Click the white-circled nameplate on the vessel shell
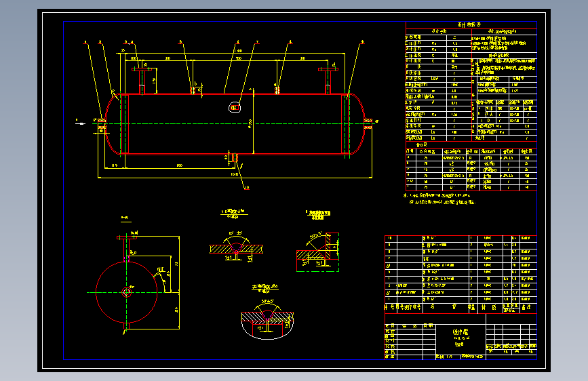The height and width of the screenshot is (381, 588). coord(235,108)
